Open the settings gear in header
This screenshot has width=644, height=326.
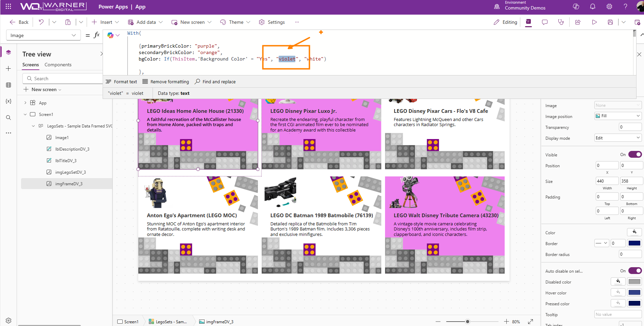609,6
